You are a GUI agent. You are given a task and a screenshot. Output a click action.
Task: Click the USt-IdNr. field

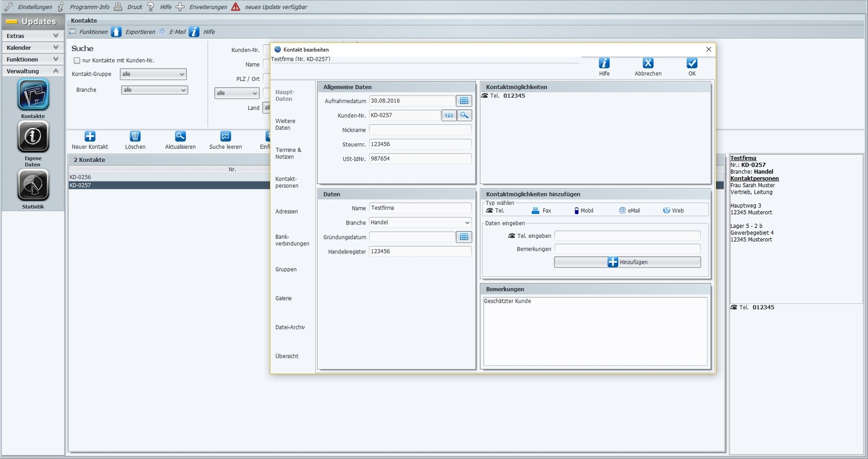click(420, 159)
